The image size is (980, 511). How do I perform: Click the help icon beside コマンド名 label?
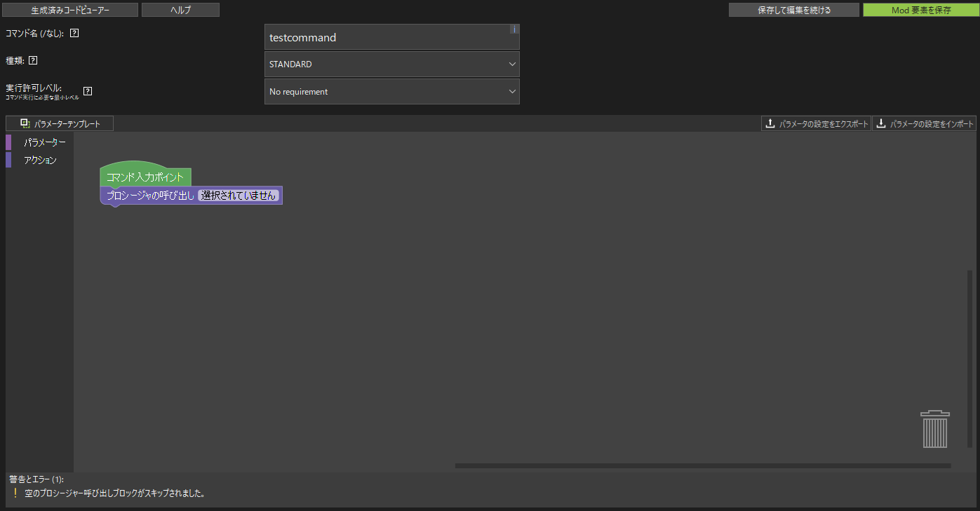click(x=74, y=33)
